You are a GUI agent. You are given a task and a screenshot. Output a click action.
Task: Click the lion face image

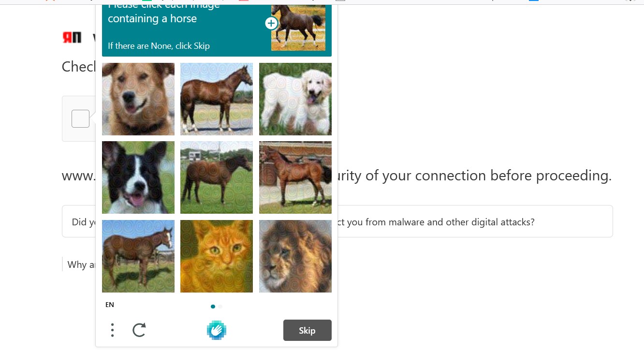click(295, 256)
